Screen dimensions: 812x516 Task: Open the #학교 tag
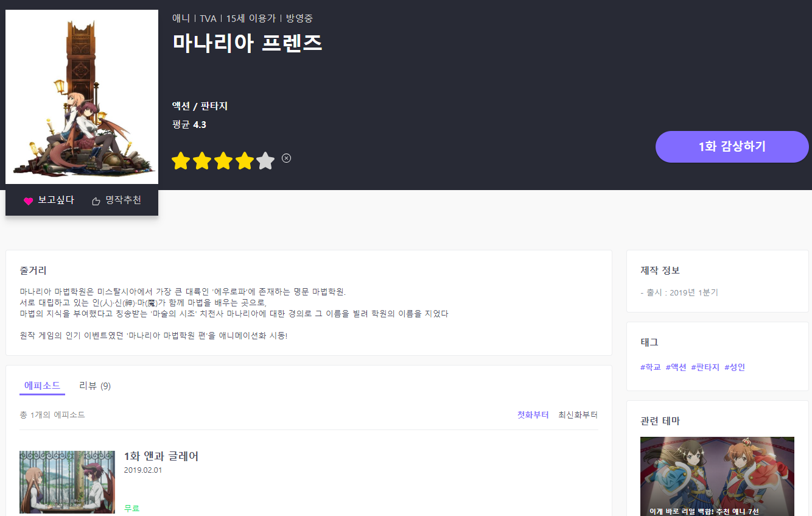tap(650, 367)
